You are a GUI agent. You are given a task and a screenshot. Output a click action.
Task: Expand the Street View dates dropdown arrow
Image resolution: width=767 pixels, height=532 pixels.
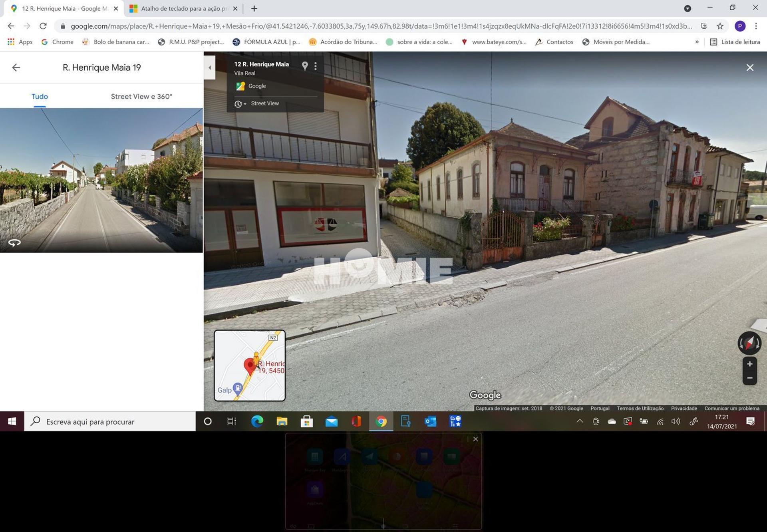click(x=245, y=104)
